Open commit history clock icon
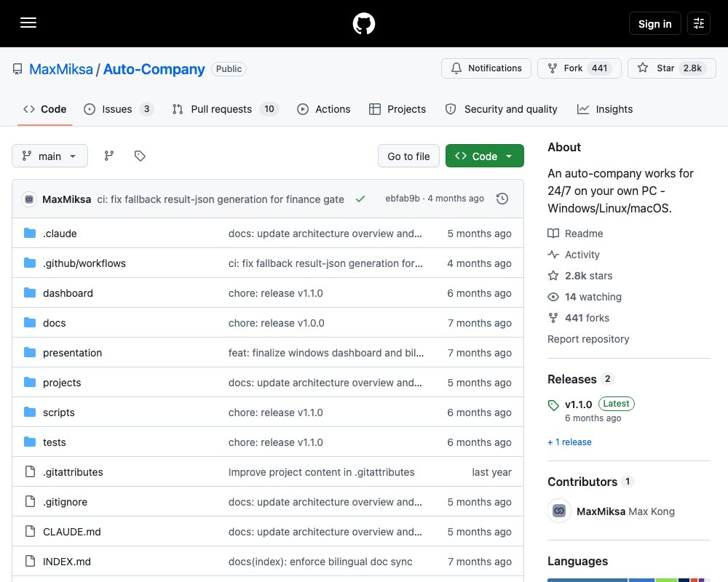 (502, 199)
